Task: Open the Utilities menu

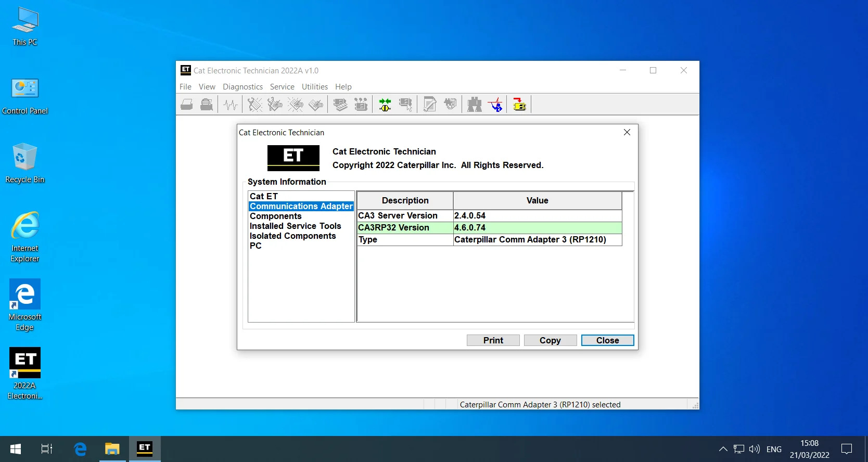Action: (315, 87)
